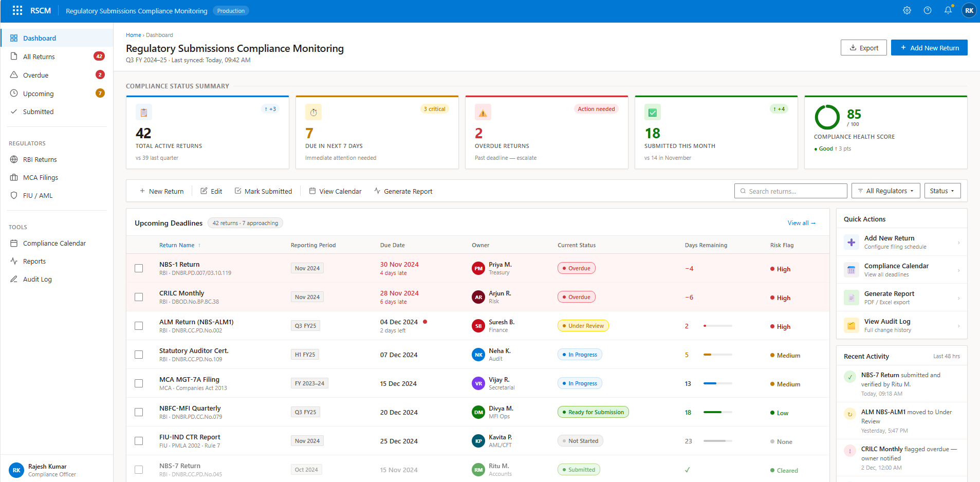Check notifications via the bell icon
This screenshot has height=482, width=980.
click(948, 10)
